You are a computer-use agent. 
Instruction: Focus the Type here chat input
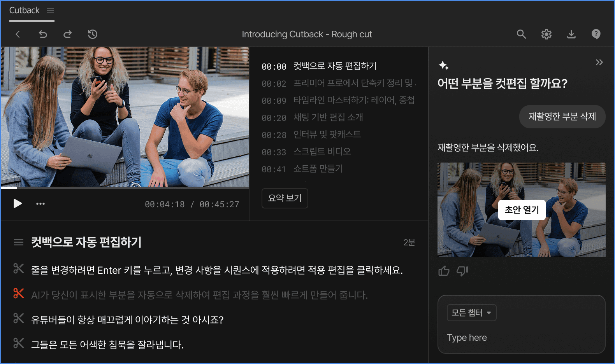click(522, 338)
